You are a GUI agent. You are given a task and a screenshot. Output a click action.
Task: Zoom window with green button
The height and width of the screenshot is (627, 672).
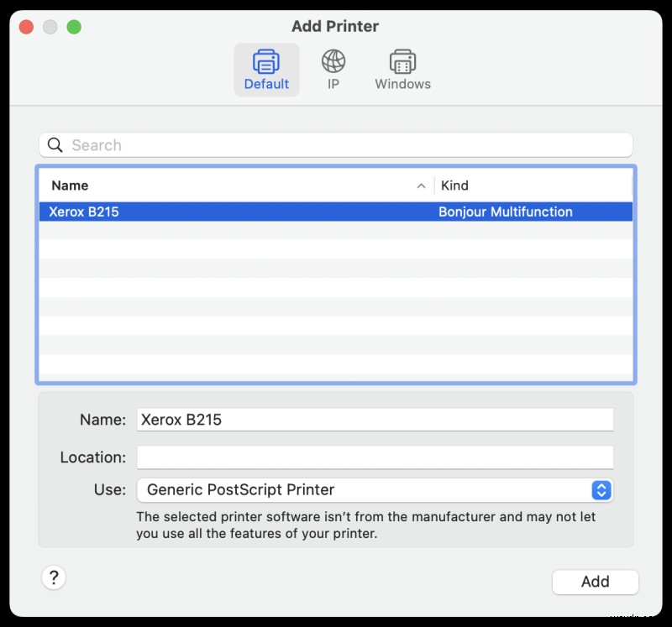74,27
